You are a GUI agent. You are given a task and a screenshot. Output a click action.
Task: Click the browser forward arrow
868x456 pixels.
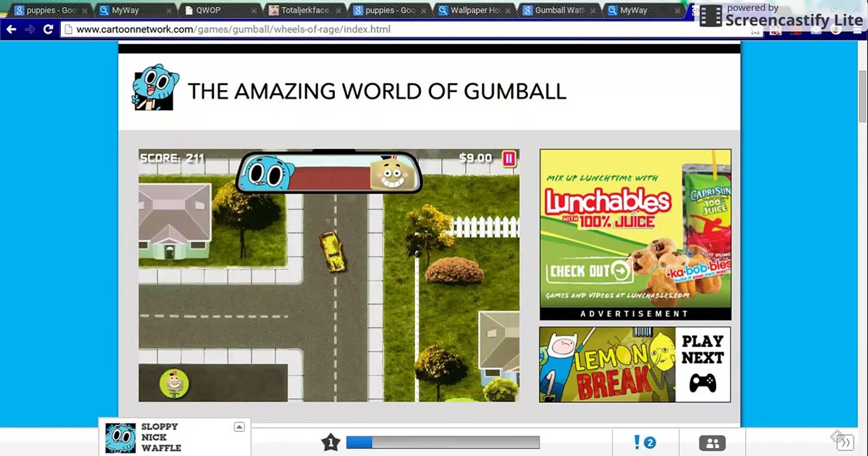click(x=29, y=29)
